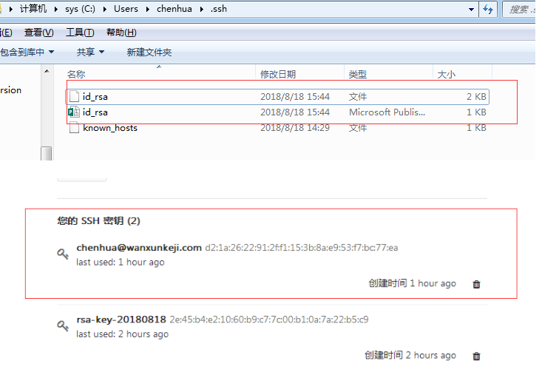Open the 查看(V) menu

(38, 33)
